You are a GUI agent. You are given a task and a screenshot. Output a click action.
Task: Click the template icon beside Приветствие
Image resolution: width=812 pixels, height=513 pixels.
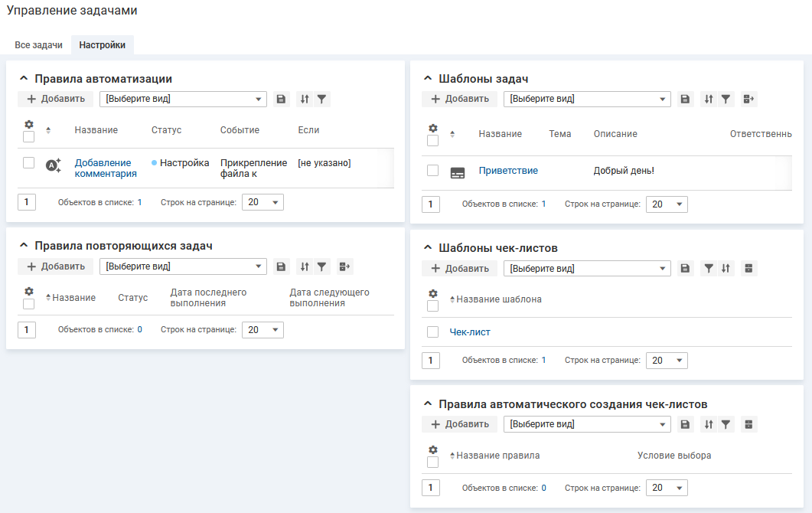pyautogui.click(x=458, y=173)
